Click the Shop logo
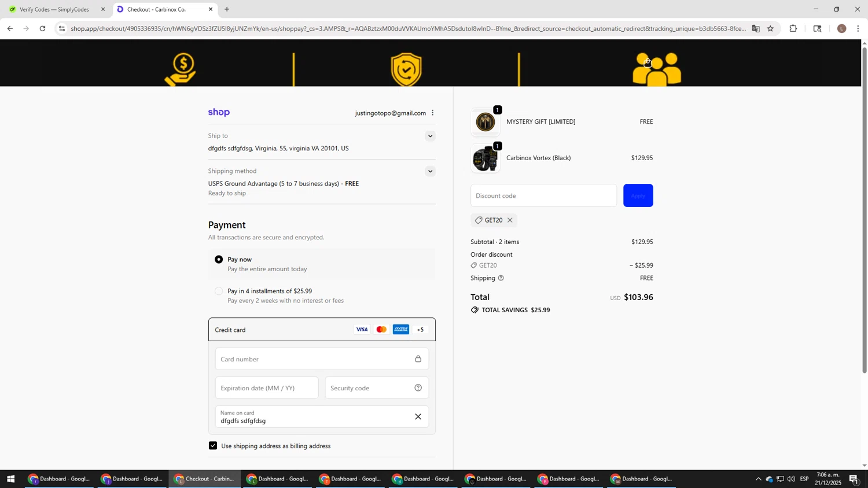This screenshot has width=868, height=488. coord(219,113)
